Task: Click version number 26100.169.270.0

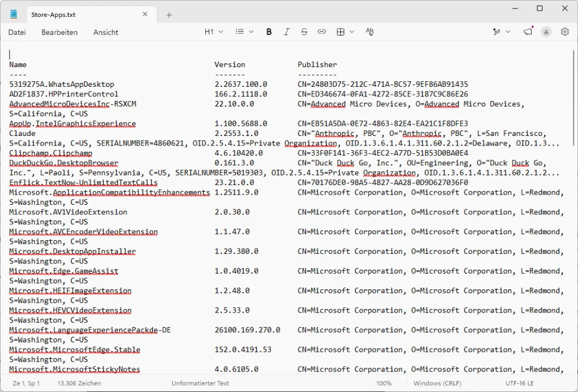Action: (x=247, y=330)
